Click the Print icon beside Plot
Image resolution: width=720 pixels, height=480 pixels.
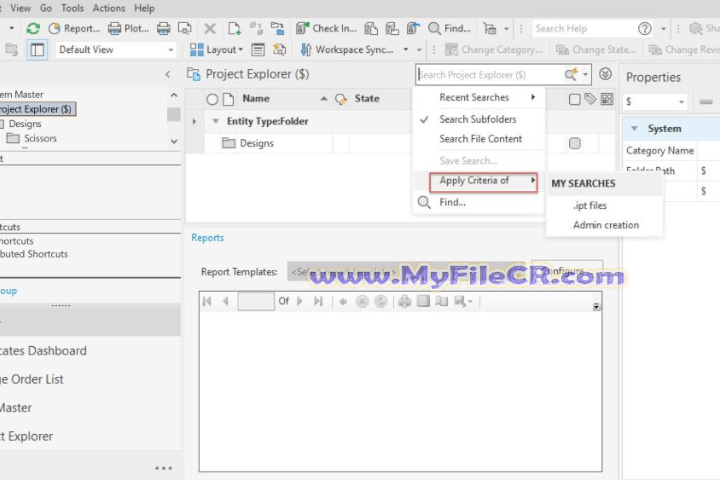tap(163, 28)
